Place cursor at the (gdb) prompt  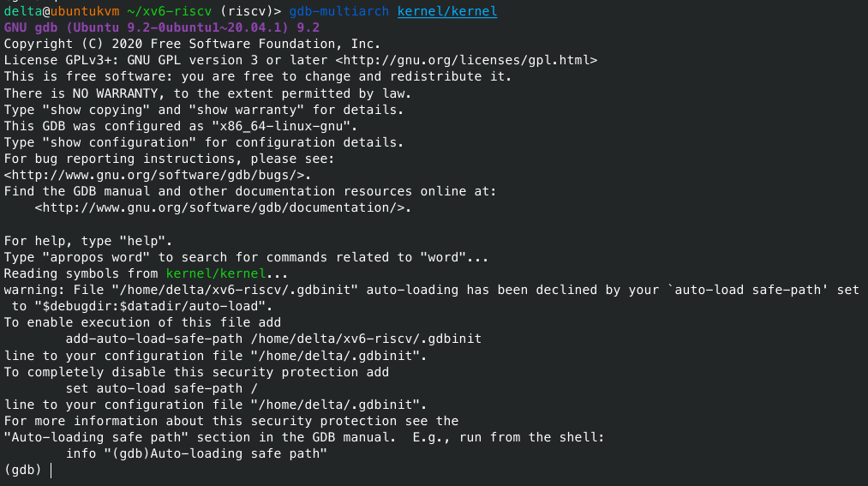pyautogui.click(x=51, y=471)
